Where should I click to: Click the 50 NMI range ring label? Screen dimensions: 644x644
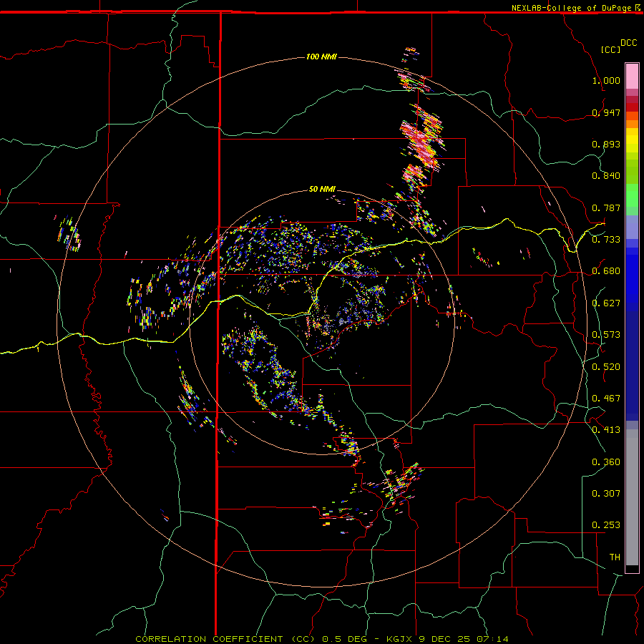click(322, 189)
